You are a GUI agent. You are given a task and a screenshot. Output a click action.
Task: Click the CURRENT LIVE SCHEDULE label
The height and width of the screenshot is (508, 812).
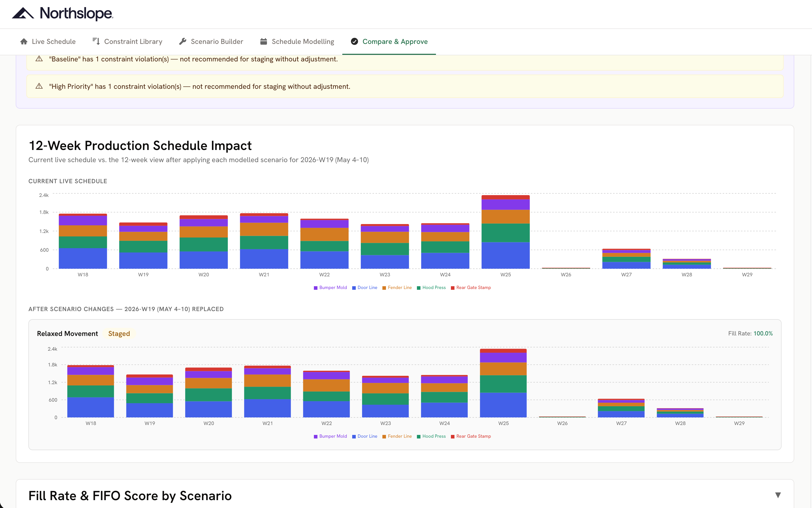pos(68,181)
